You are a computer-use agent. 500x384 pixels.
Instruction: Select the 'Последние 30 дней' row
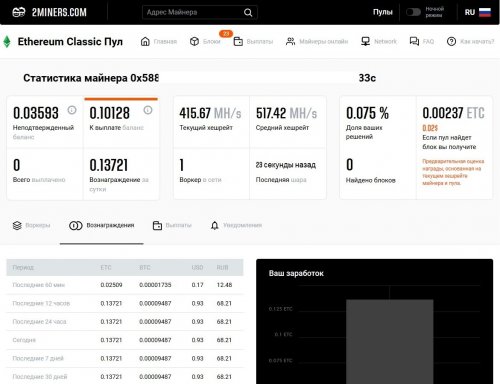coord(125,377)
